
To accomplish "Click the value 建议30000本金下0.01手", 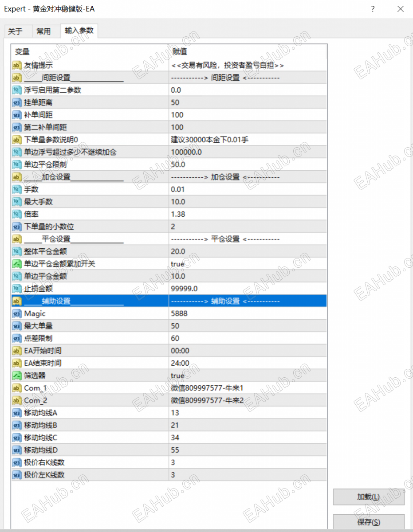I will pyautogui.click(x=209, y=140).
